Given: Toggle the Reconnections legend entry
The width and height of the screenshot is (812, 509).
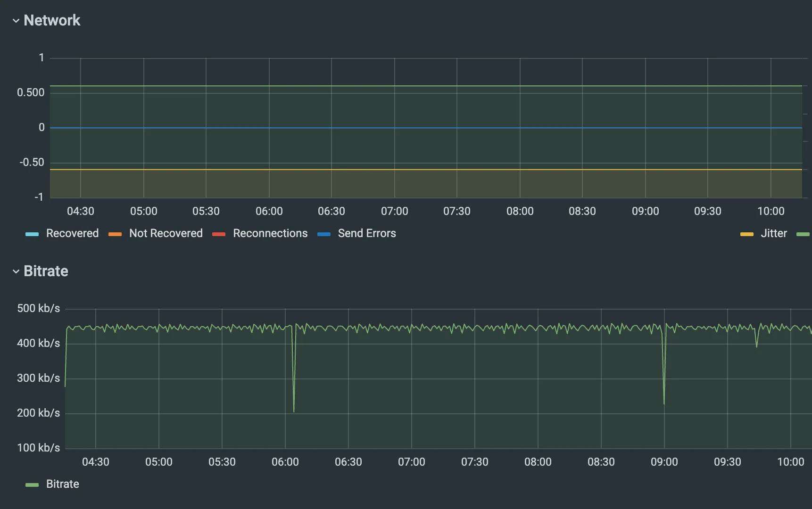Looking at the screenshot, I should click(x=270, y=233).
